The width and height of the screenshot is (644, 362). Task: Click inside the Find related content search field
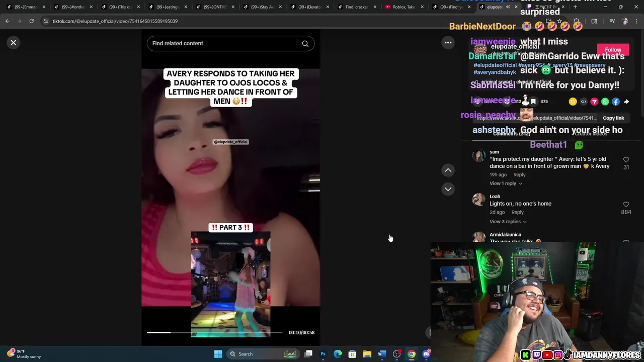coord(222,43)
